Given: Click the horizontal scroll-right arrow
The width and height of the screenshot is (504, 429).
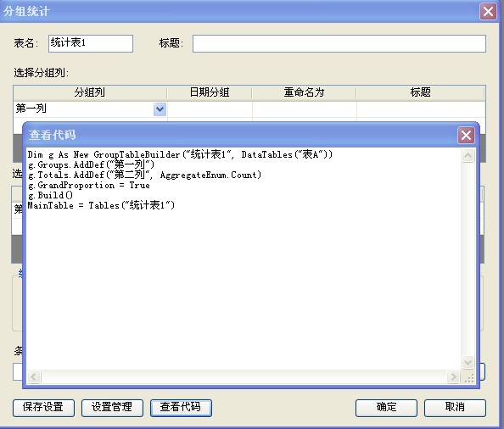Looking at the screenshot, I should click(x=453, y=376).
